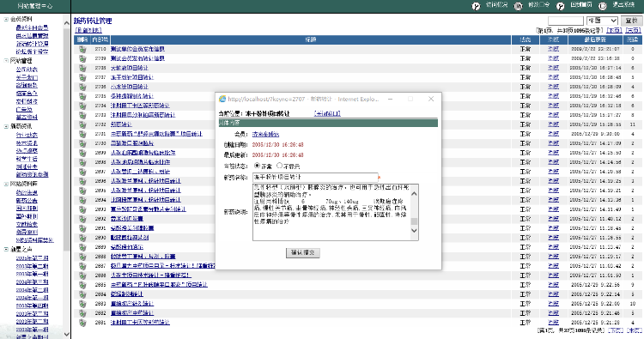Remove record 2693 using its trash icon
644x339 pixels.
point(82,209)
